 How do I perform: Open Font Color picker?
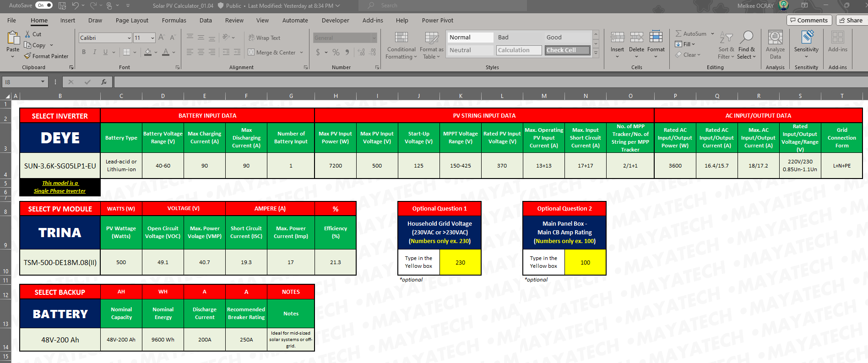(166, 52)
